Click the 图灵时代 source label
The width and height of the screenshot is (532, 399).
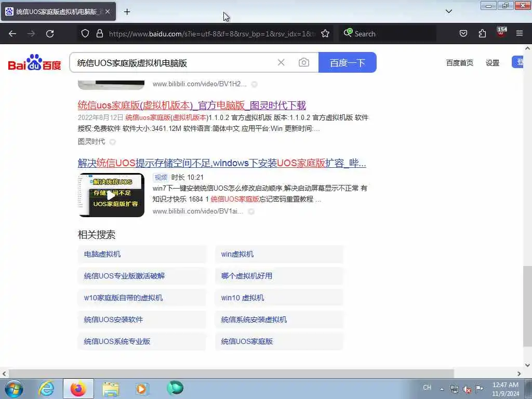point(91,141)
